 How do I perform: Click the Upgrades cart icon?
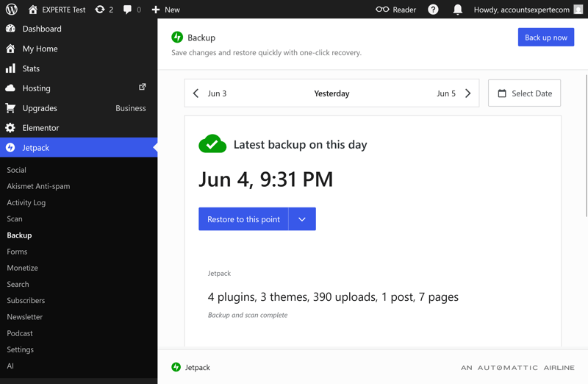(x=10, y=108)
